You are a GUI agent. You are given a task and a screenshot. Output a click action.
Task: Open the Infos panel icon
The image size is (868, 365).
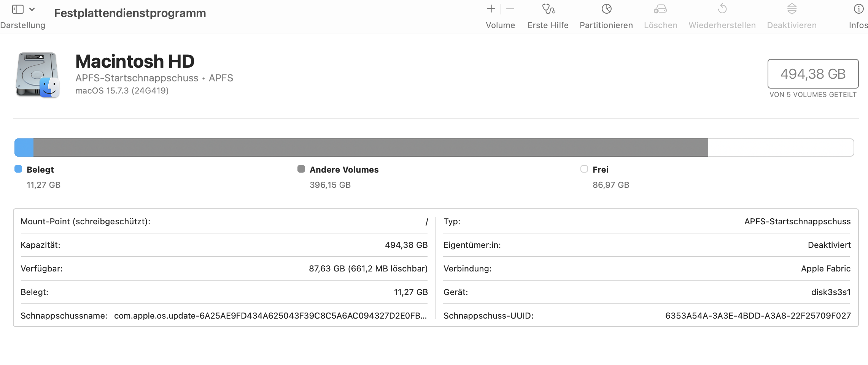tap(858, 9)
